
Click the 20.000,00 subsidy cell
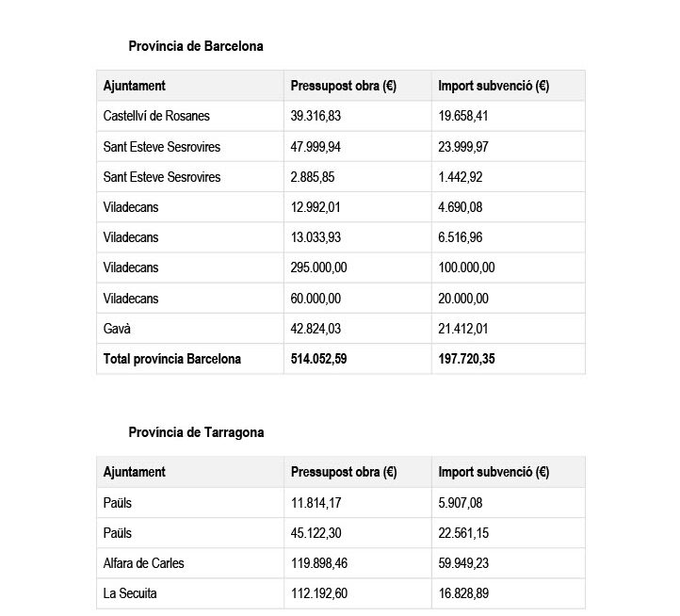point(464,299)
